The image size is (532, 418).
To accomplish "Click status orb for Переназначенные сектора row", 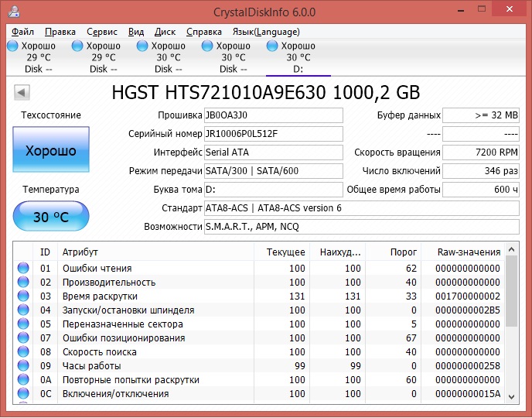I will click(x=23, y=324).
